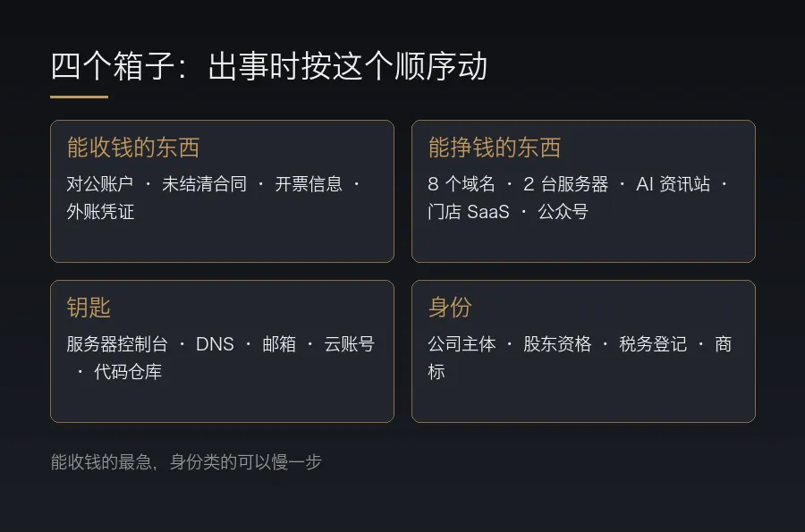This screenshot has width=805, height=532.
Task: Click 未结清合同 item text
Action: pos(204,183)
